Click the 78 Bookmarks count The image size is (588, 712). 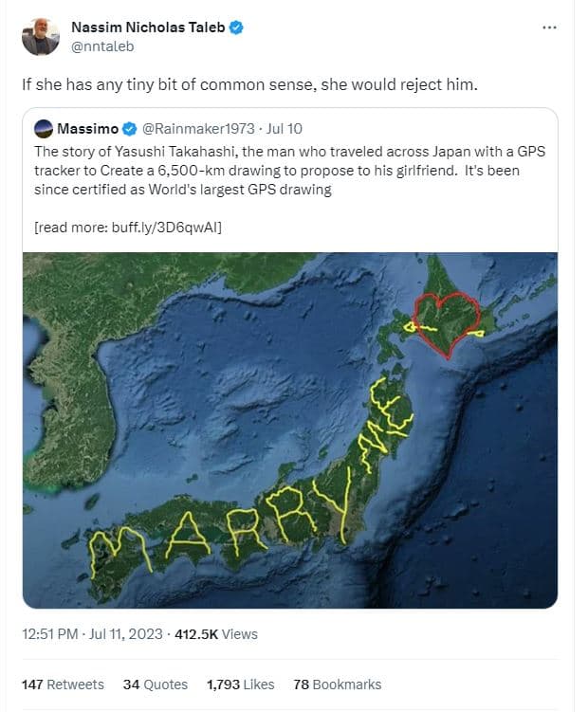coord(337,684)
